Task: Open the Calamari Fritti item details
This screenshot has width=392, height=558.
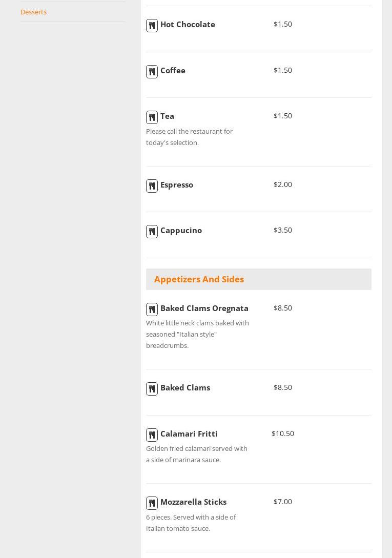Action: tap(189, 434)
